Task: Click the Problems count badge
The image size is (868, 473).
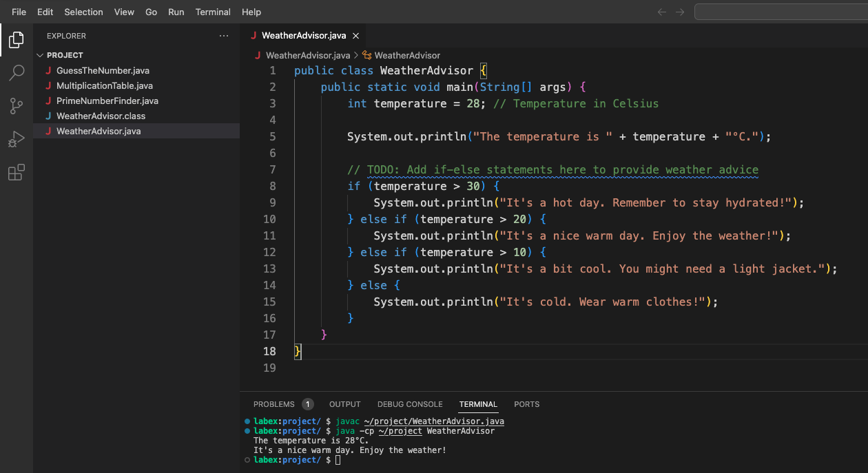Action: (x=307, y=403)
